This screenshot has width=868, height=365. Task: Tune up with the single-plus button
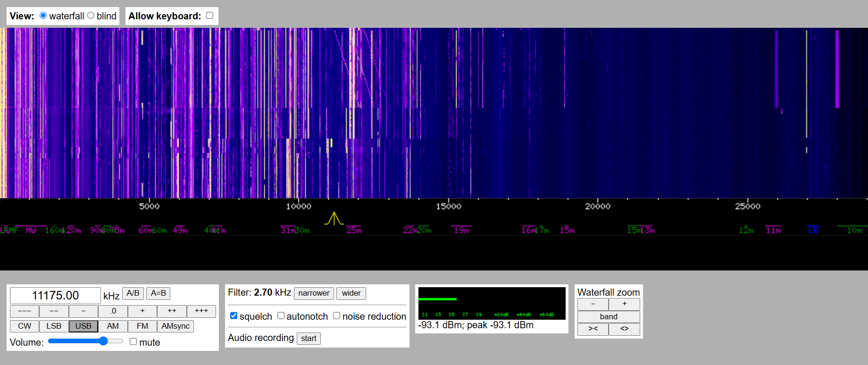coord(142,311)
